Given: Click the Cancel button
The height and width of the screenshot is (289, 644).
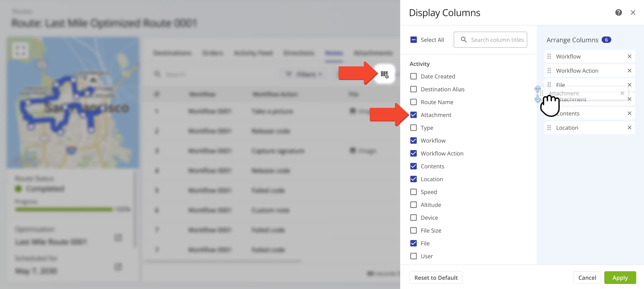Looking at the screenshot, I should coord(587,278).
